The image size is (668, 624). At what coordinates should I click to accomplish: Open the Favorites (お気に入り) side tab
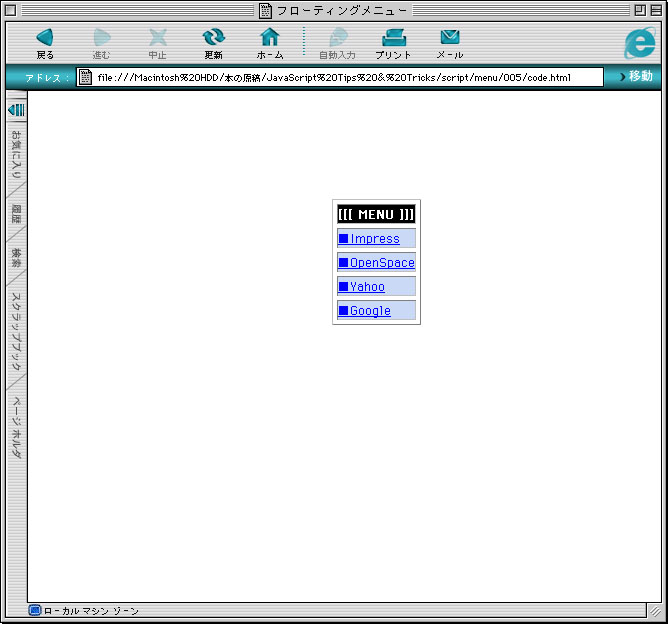pos(16,154)
